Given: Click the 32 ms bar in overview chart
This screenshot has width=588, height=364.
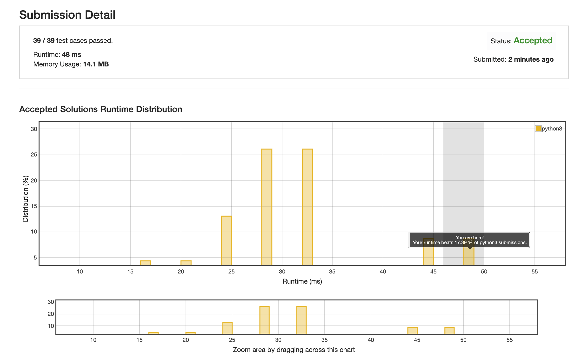Looking at the screenshot, I should click(x=301, y=320).
